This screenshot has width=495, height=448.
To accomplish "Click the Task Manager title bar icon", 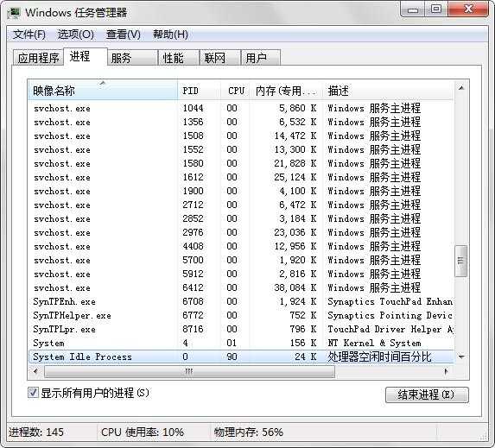I will pos(13,13).
